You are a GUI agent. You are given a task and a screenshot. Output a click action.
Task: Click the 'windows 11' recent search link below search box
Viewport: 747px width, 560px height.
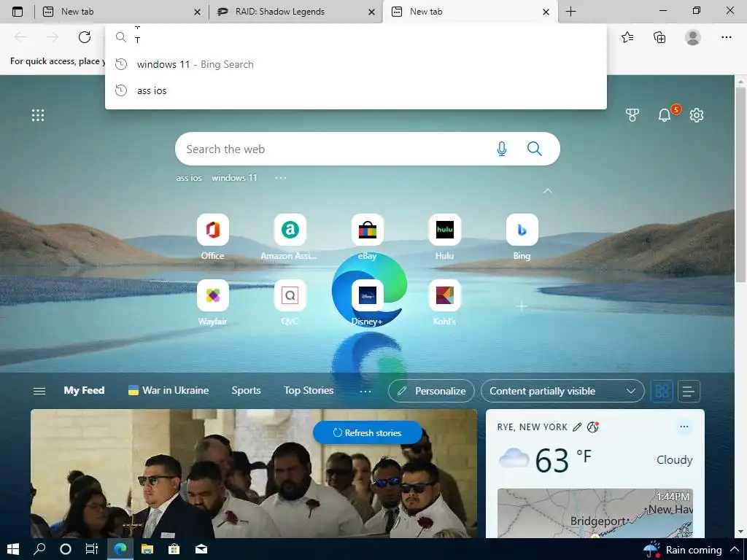coord(234,178)
